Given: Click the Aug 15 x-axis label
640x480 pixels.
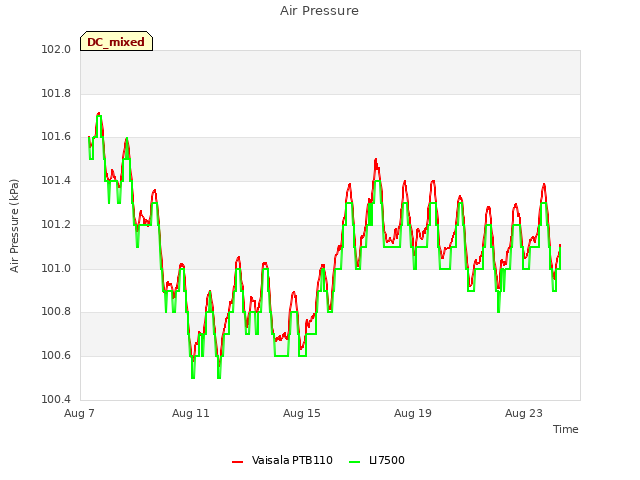Looking at the screenshot, I should point(302,413).
